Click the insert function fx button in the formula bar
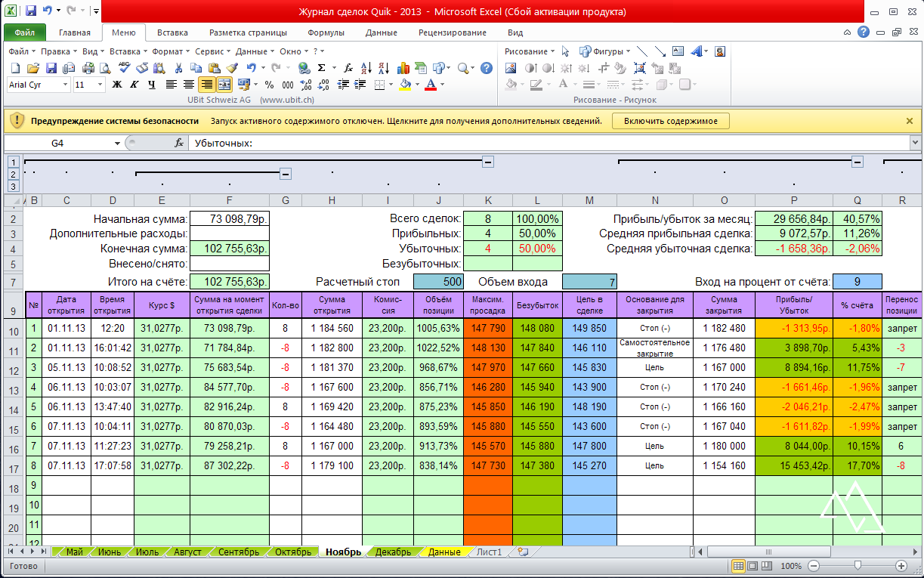The width and height of the screenshot is (924, 578). pos(179,143)
